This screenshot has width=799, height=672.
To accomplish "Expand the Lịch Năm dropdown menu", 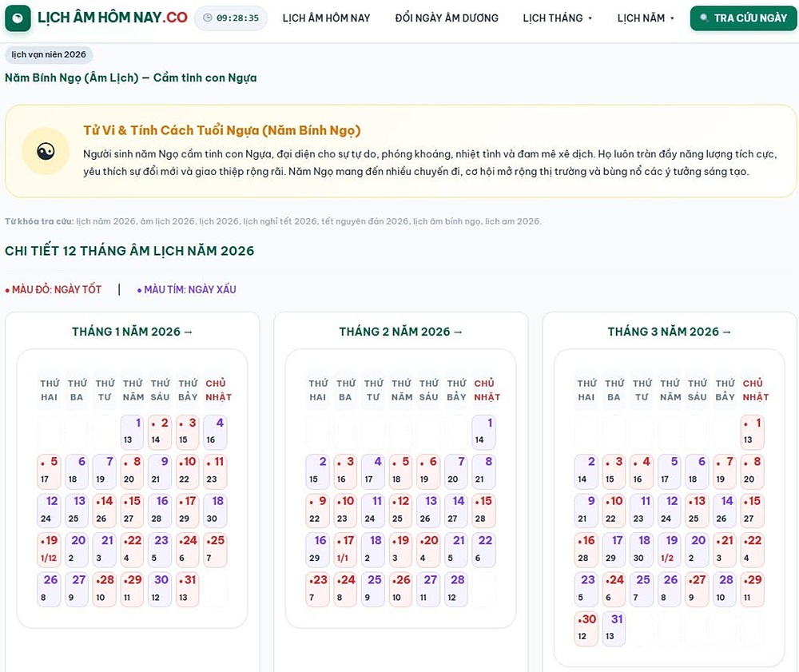I will tap(646, 18).
